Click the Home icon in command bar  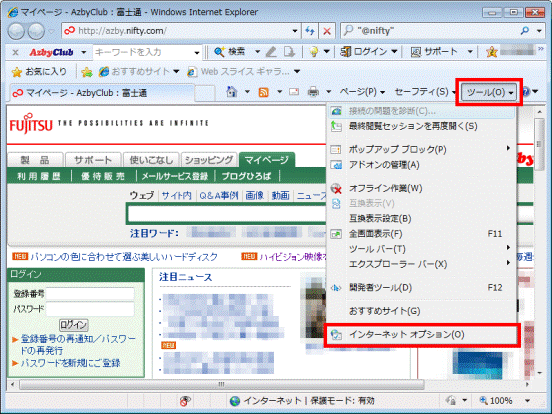(x=232, y=92)
